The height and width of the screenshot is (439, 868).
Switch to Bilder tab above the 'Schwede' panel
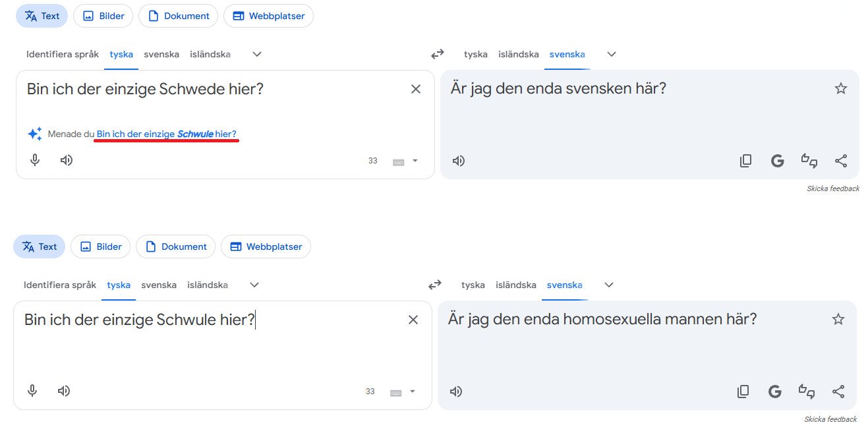coord(103,16)
